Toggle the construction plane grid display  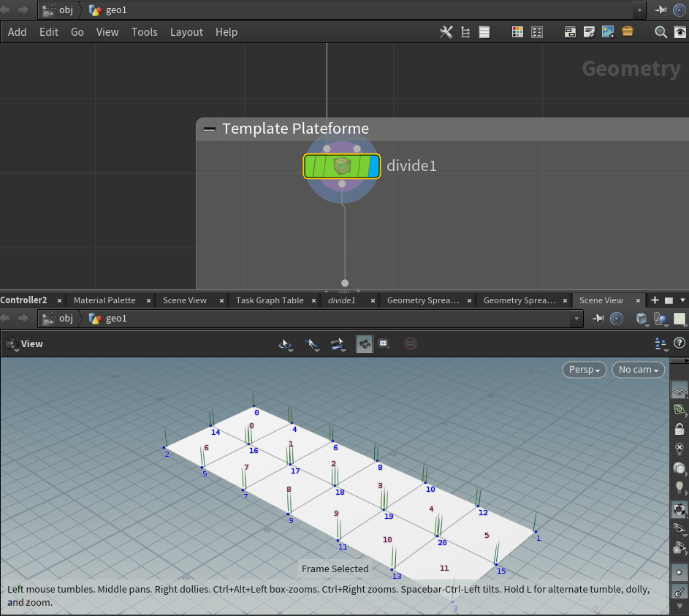point(679,392)
